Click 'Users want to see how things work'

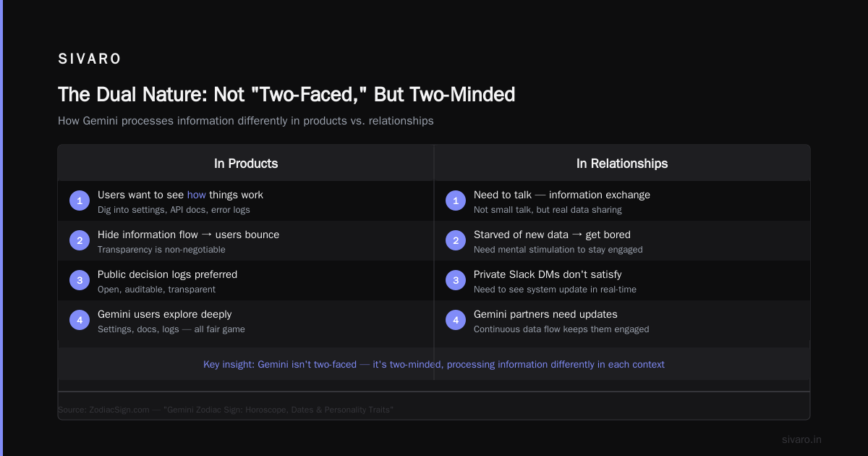[x=180, y=195]
